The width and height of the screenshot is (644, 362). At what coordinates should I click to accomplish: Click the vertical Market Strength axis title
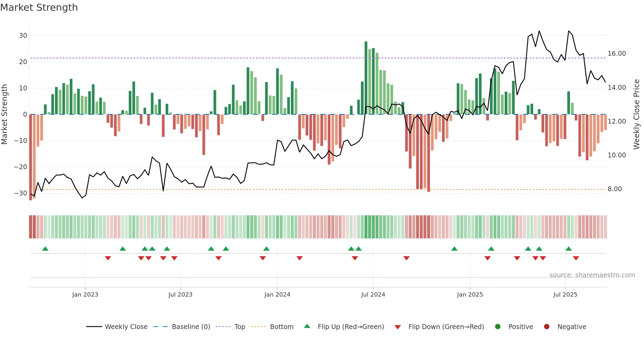point(4,114)
